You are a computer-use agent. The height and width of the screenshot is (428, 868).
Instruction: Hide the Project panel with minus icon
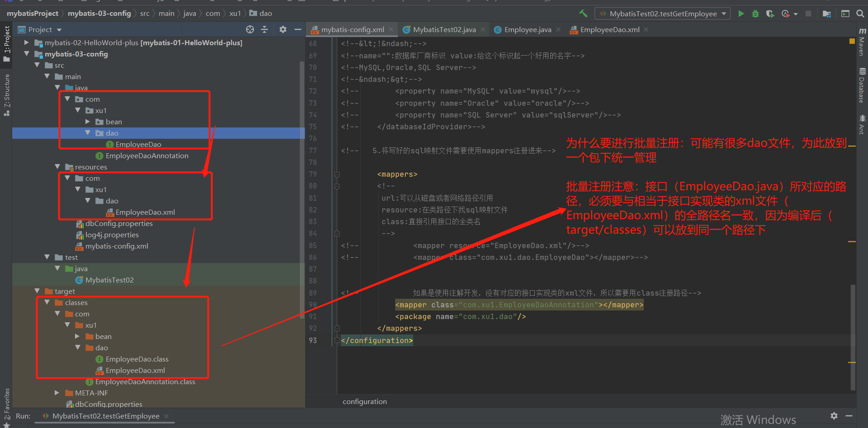click(297, 29)
